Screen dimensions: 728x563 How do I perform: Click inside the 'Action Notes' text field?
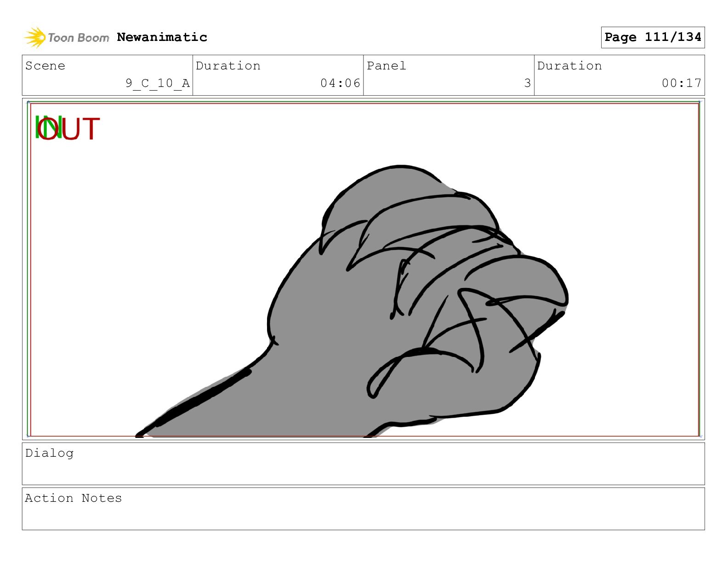coord(363,509)
